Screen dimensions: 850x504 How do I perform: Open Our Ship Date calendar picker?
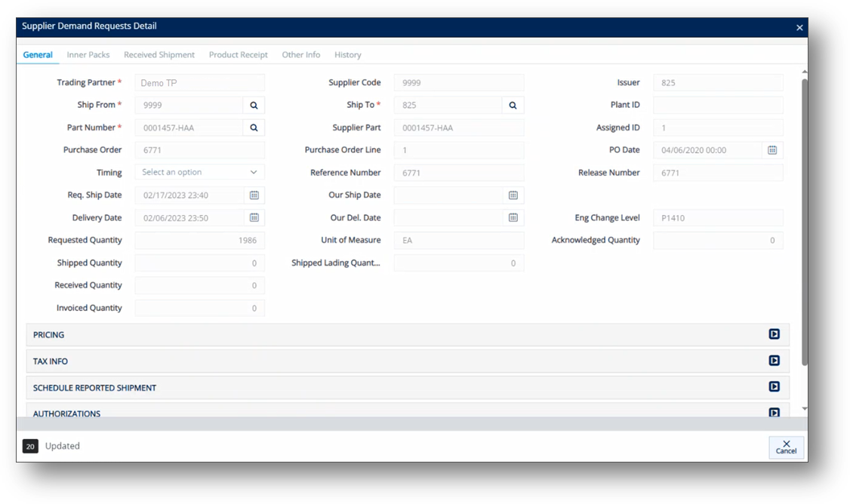[x=513, y=195]
